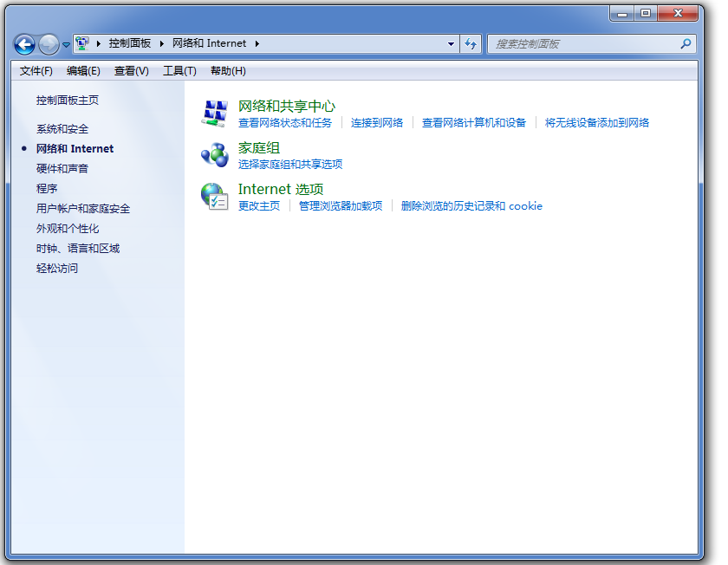
Task: Open 查看网络状态和任务 link
Action: [x=285, y=123]
